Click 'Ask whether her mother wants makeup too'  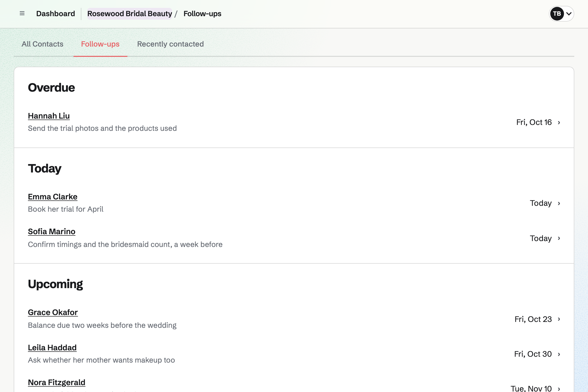[101, 360]
